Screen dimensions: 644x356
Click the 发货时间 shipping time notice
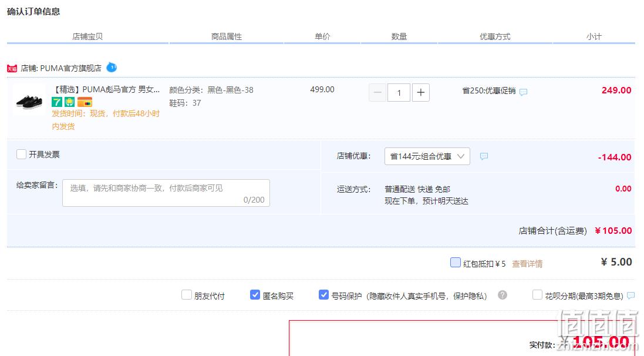pyautogui.click(x=106, y=120)
